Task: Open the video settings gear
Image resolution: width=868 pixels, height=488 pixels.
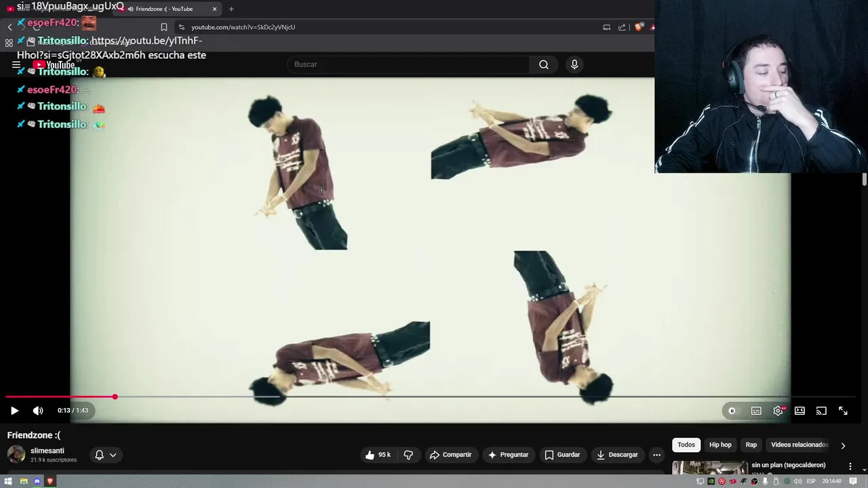Action: 778,411
